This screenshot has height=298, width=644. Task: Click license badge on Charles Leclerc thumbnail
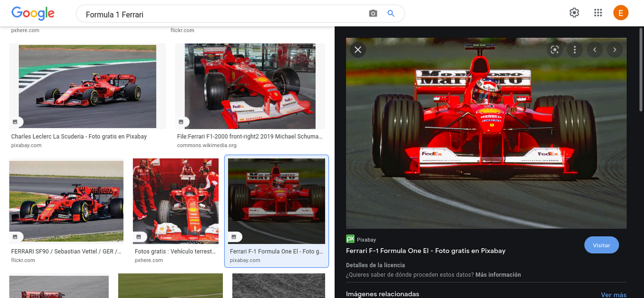click(x=15, y=122)
